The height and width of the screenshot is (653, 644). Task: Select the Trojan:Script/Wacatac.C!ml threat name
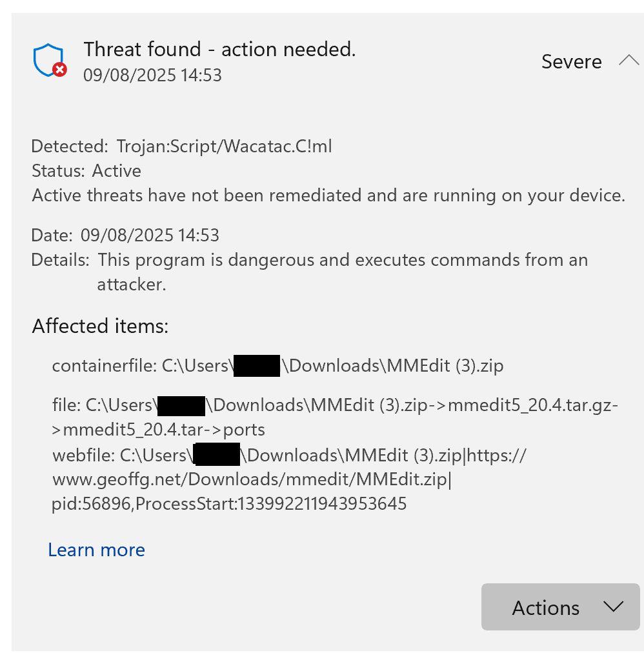224,146
